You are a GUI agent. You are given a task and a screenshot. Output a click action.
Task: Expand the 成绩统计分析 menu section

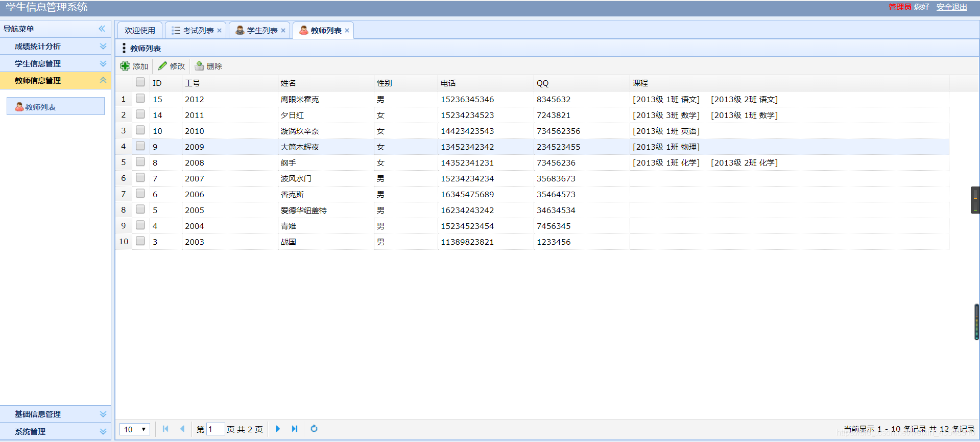tap(103, 46)
